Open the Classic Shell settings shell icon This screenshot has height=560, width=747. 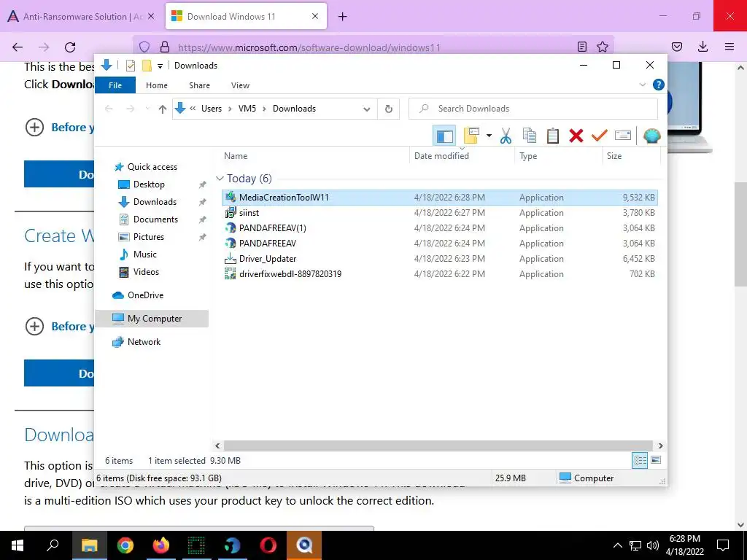pos(651,136)
